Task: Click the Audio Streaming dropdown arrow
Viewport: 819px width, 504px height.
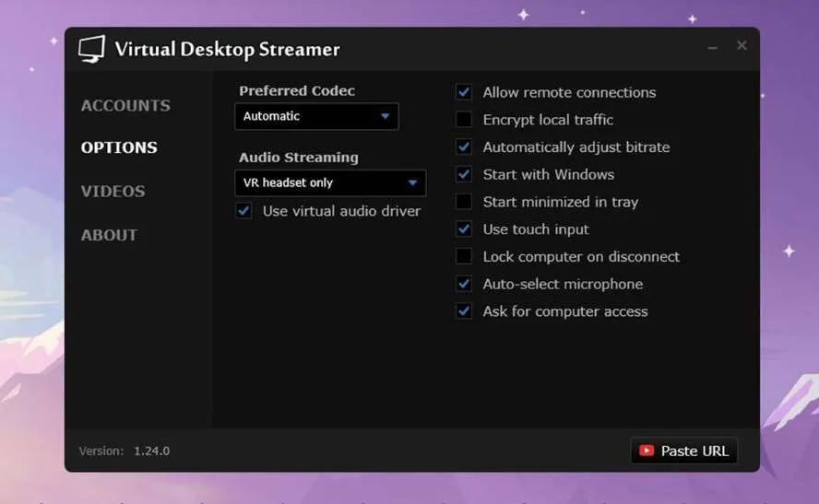Action: pyautogui.click(x=412, y=183)
